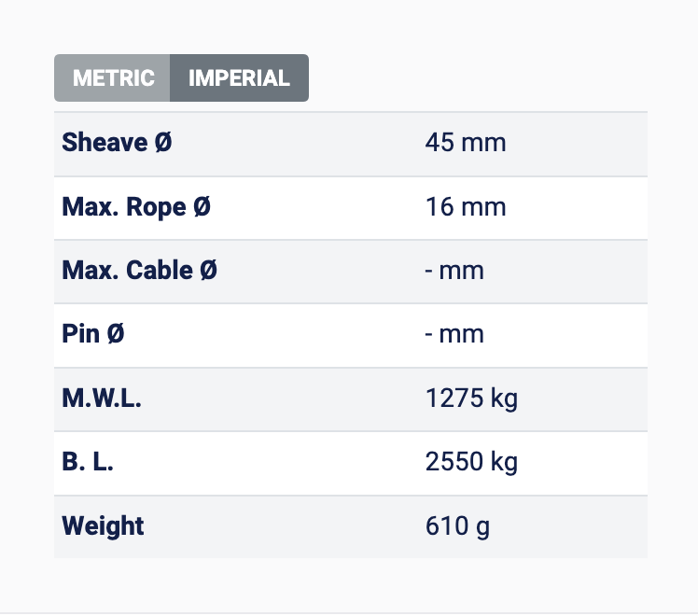Image resolution: width=698 pixels, height=616 pixels.
Task: Click the Pin Ø row label
Action: pos(92,333)
